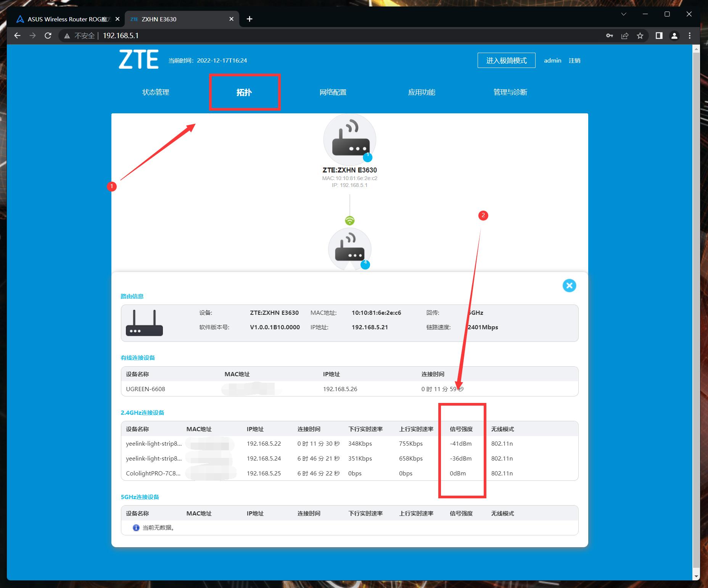
Task: Click the 当前无数据 message
Action: 158,528
